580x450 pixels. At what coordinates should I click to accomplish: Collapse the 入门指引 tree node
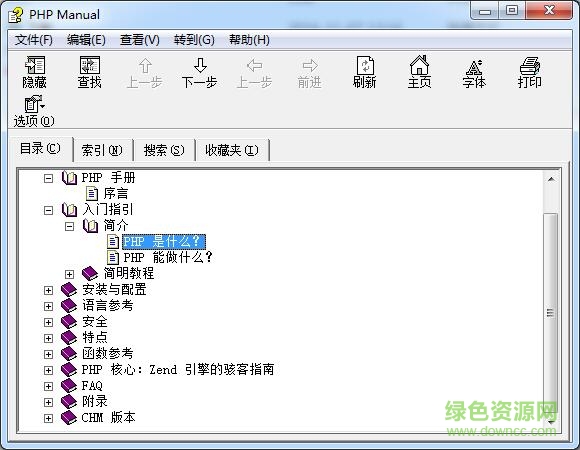coord(48,210)
